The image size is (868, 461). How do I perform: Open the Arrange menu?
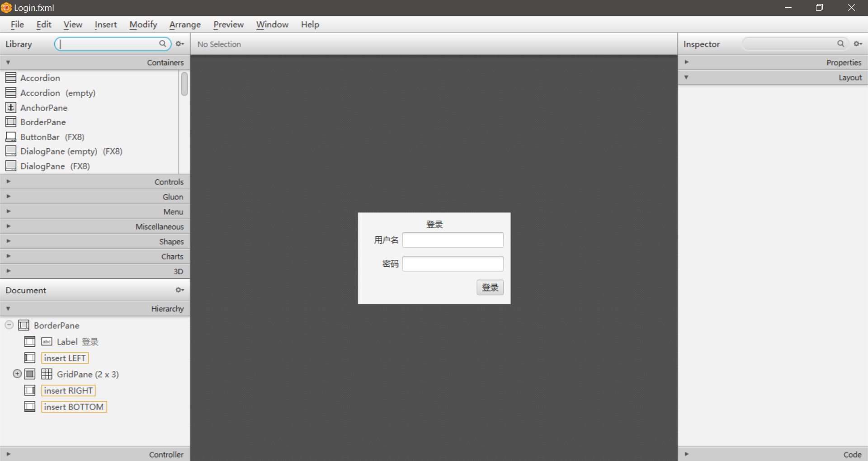(x=185, y=24)
